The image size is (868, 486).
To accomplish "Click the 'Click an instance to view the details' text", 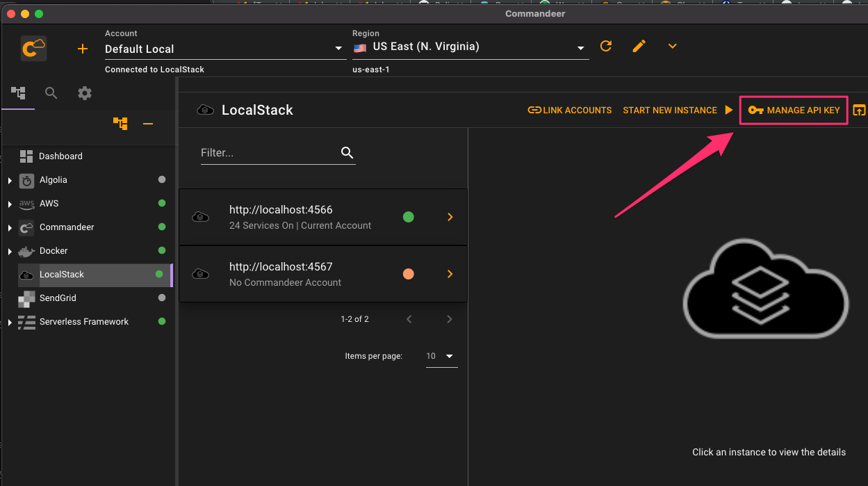I will [769, 452].
